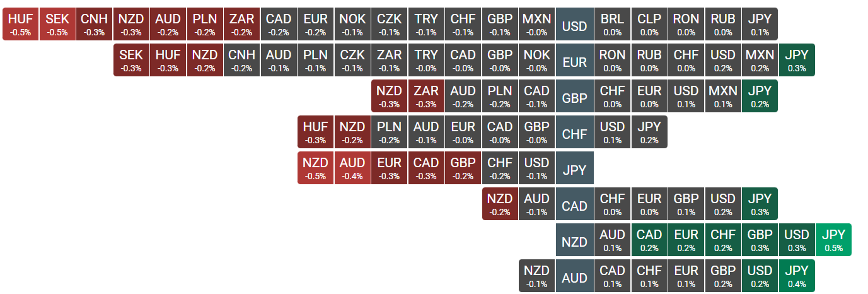The width and height of the screenshot is (868, 294).
Task: Open the JPY 0.5% tile in NZD row
Action: pyautogui.click(x=833, y=240)
